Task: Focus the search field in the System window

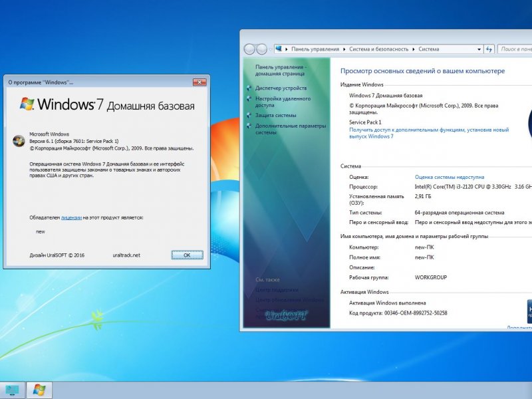Action: [x=515, y=49]
